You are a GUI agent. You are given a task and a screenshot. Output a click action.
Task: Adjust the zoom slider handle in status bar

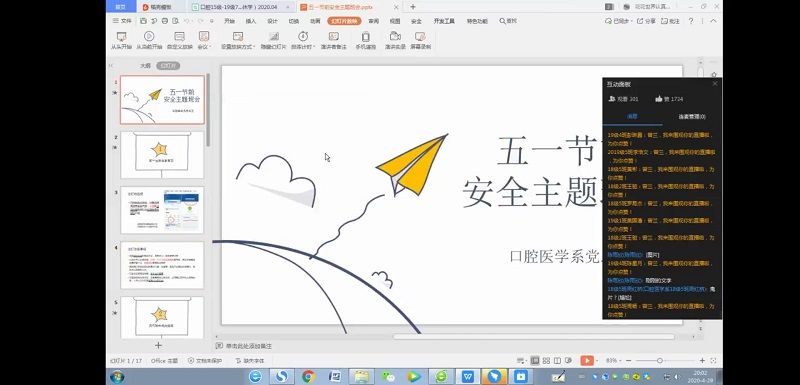click(660, 361)
